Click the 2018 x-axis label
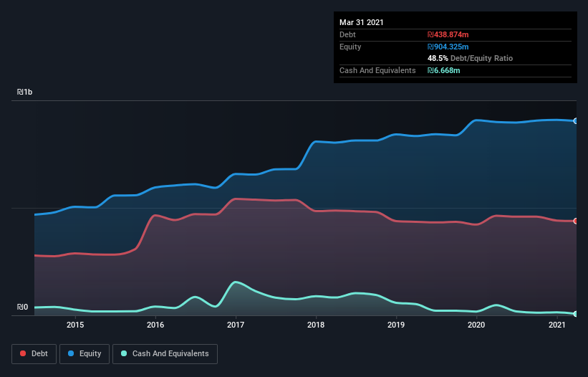Image resolution: width=588 pixels, height=377 pixels. [x=316, y=325]
